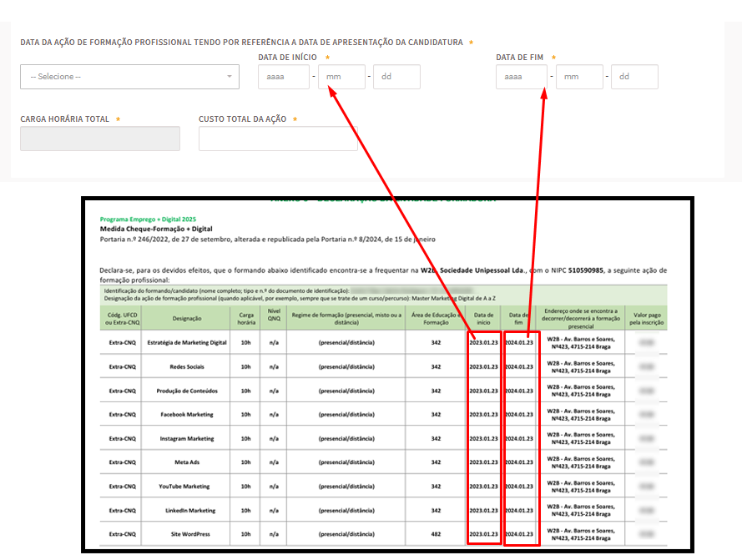Focus the end date month field (mm)
742x560 pixels.
(579, 77)
